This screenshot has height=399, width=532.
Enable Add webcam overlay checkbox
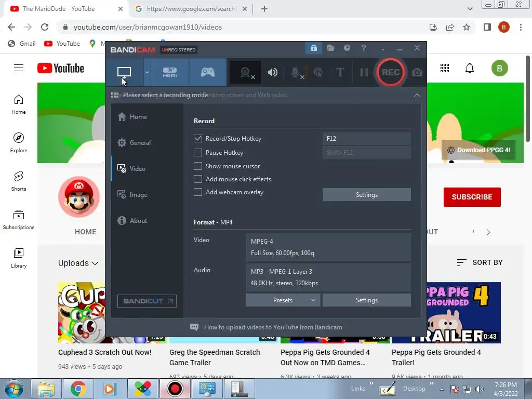[198, 192]
